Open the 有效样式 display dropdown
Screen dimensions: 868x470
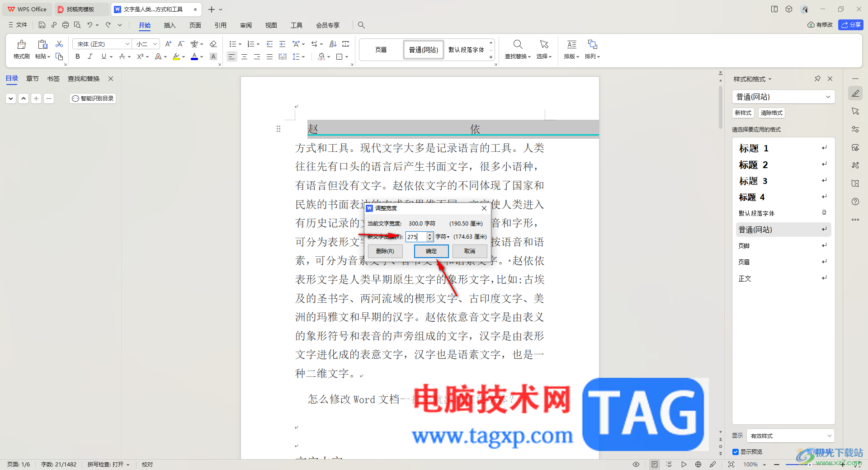pyautogui.click(x=791, y=436)
